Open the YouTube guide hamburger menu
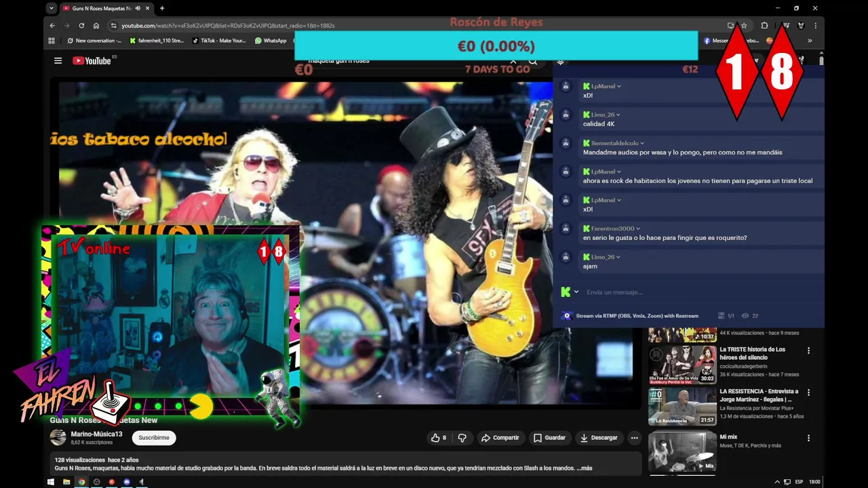This screenshot has width=868, height=488. tap(58, 60)
